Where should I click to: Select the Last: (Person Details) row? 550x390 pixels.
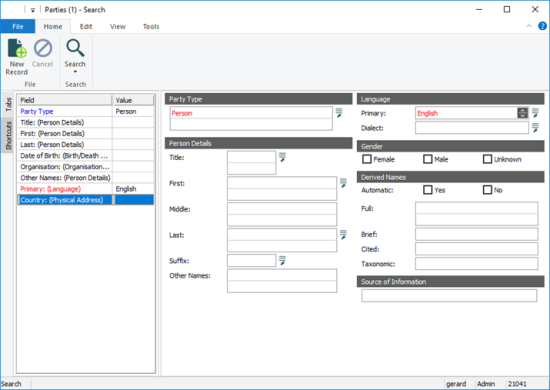[86, 144]
